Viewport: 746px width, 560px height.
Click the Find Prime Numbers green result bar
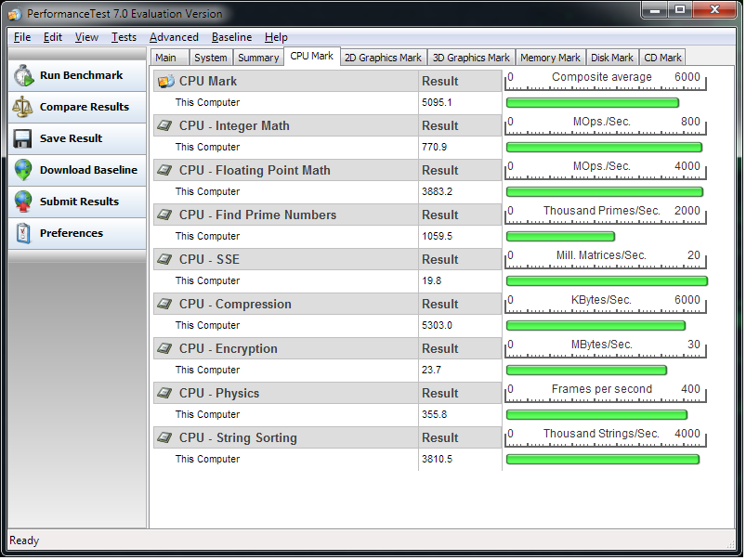tap(560, 237)
